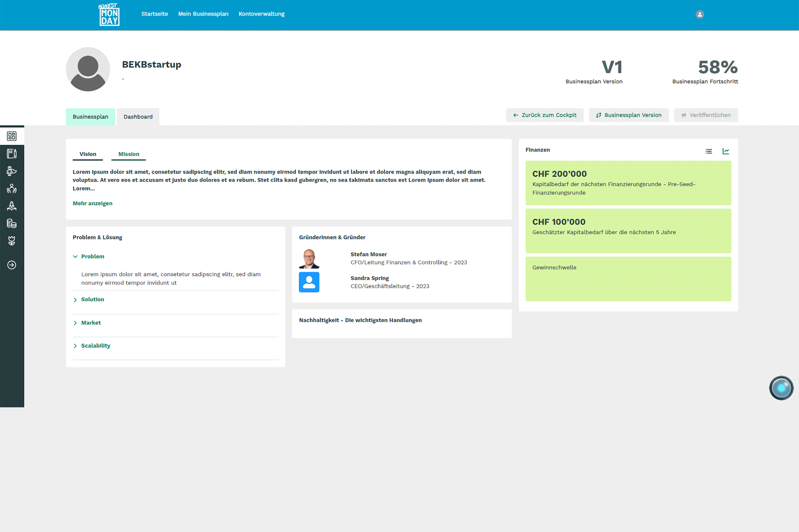Click the user account avatar in header
This screenshot has width=799, height=532.
[x=700, y=15]
